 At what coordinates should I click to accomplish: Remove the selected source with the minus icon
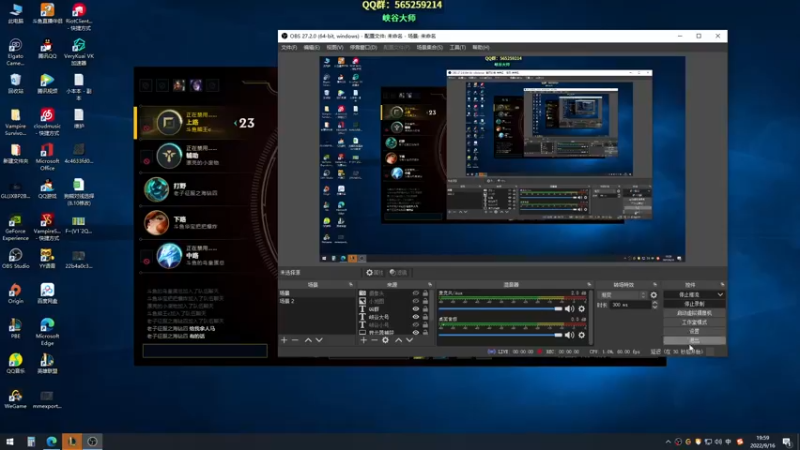point(374,340)
